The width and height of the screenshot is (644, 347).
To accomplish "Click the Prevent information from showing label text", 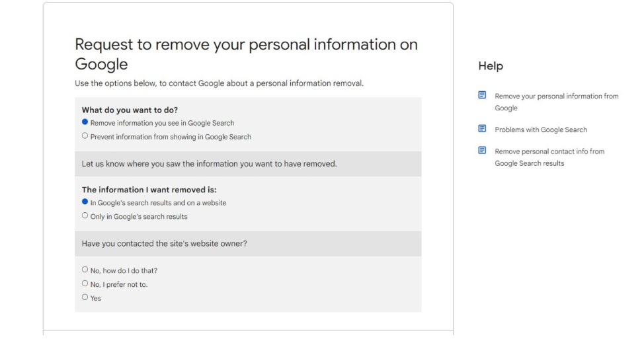I will click(x=171, y=137).
